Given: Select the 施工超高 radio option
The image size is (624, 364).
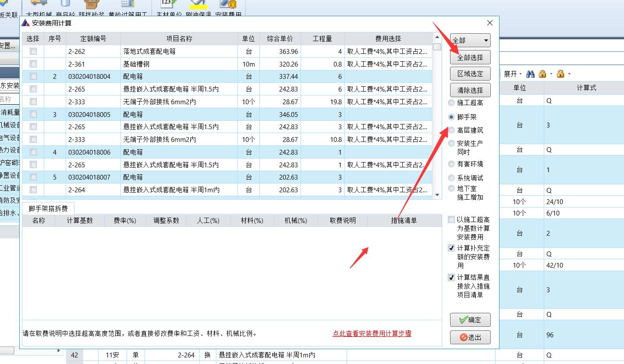Looking at the screenshot, I should coord(451,103).
